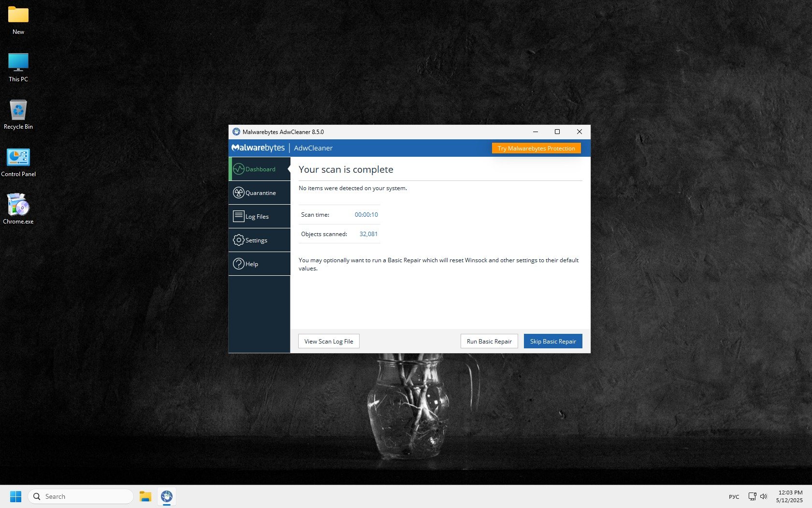Select the Chrome.exe desktop icon
Viewport: 812px width, 508px height.
[x=18, y=209]
